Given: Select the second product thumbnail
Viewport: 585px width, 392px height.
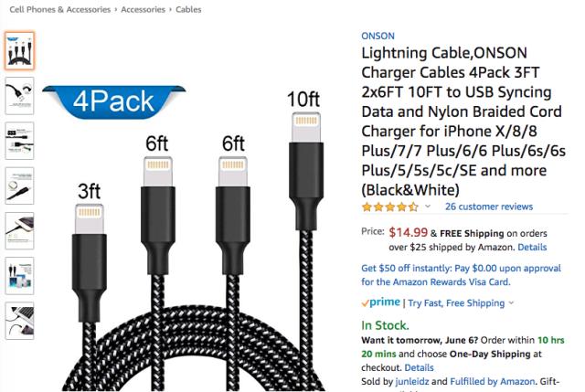Looking at the screenshot, I should 18,96.
